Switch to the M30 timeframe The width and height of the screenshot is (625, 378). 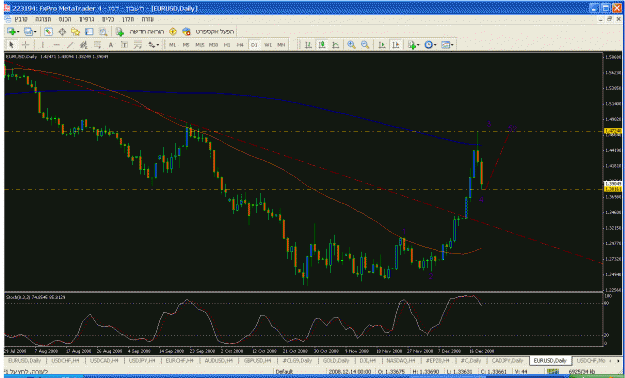click(x=213, y=45)
